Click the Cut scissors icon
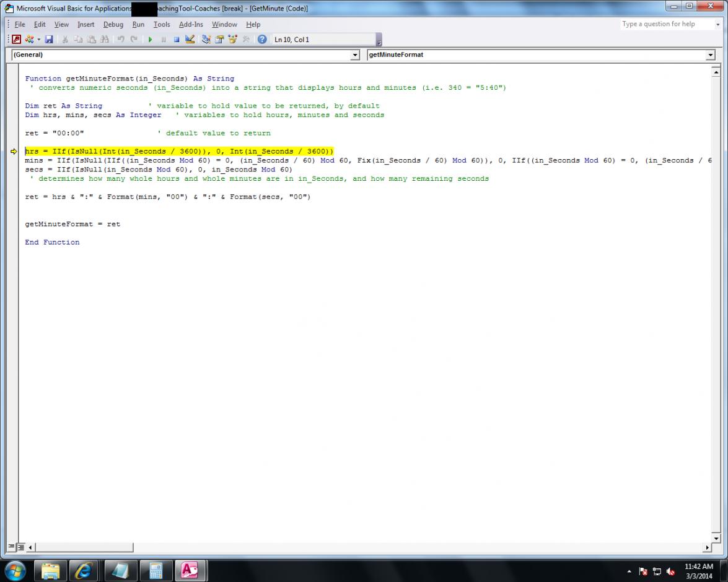Image resolution: width=728 pixels, height=582 pixels. point(65,40)
